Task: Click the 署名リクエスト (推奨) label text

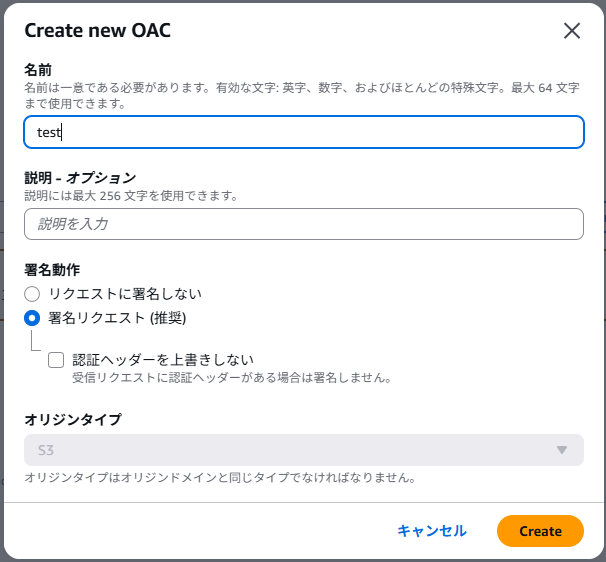Action: (117, 318)
